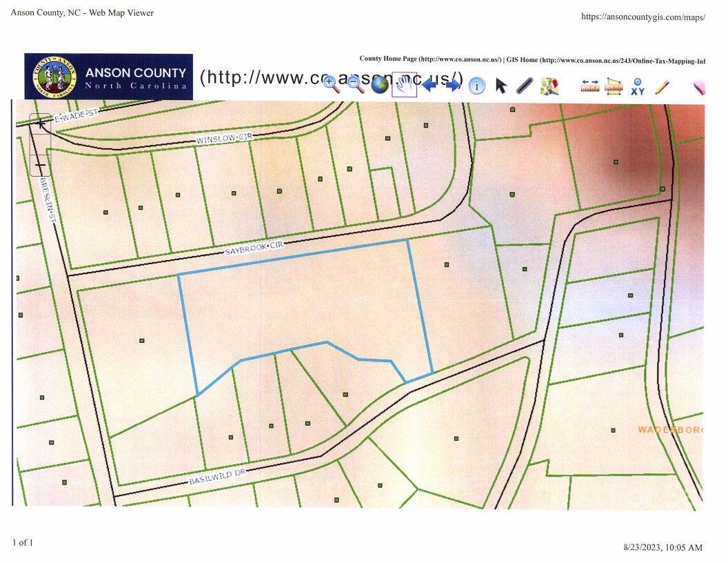Open the XY coordinates tool
The image size is (728, 563).
(638, 86)
